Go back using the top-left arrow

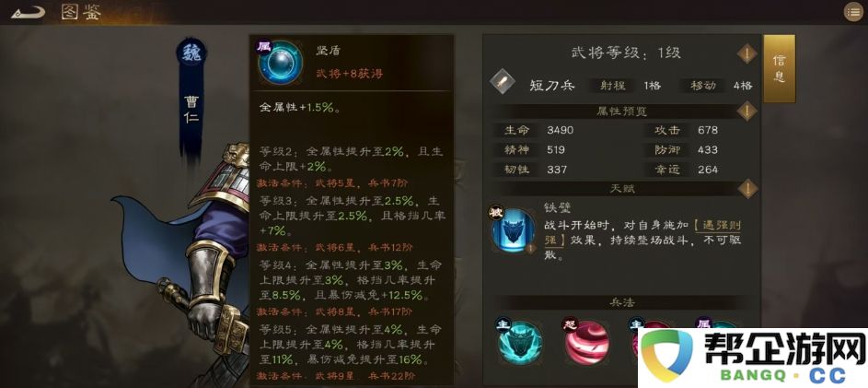coord(28,12)
